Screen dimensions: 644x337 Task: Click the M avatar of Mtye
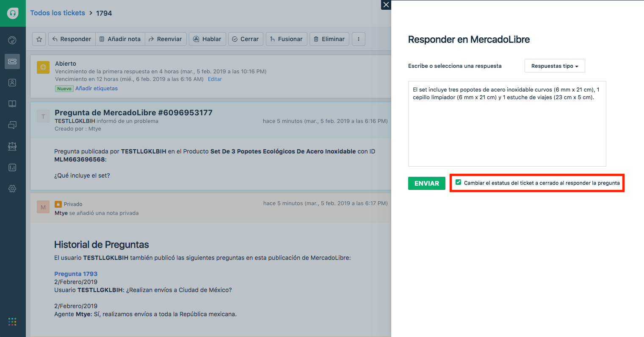(43, 207)
